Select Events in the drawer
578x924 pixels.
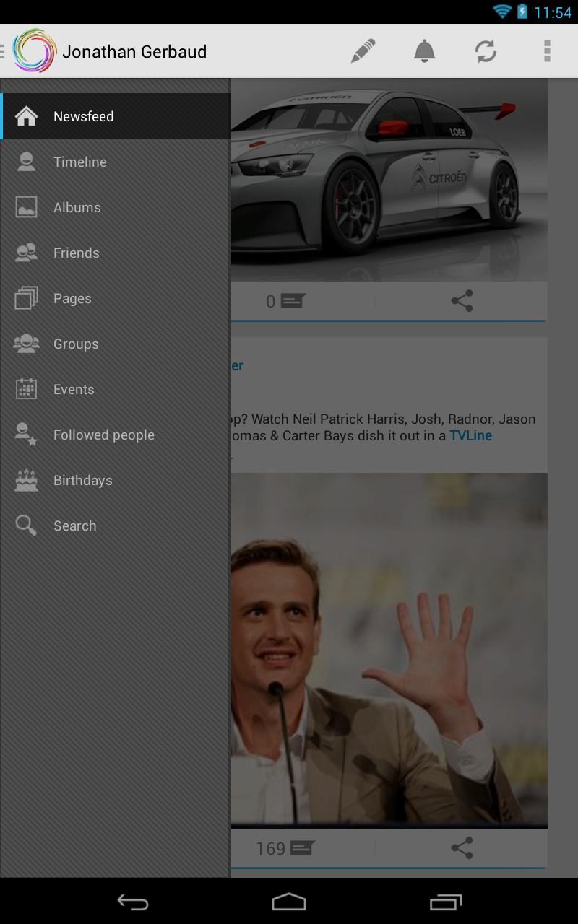click(x=116, y=389)
